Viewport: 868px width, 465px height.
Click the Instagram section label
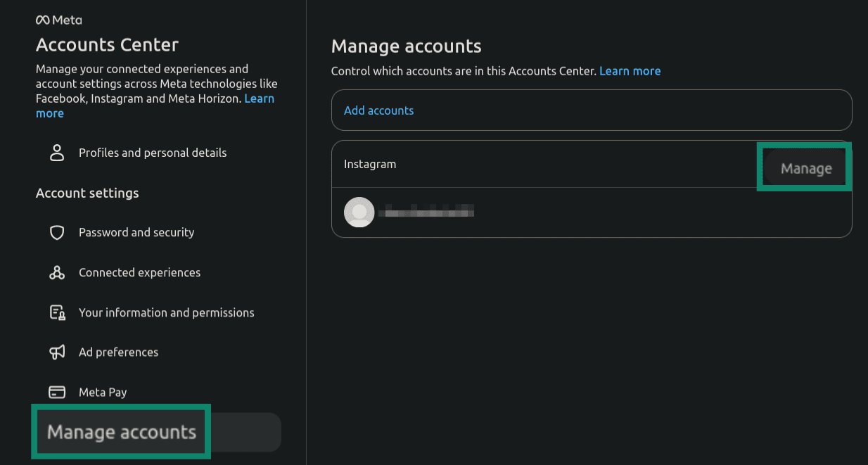coord(370,164)
